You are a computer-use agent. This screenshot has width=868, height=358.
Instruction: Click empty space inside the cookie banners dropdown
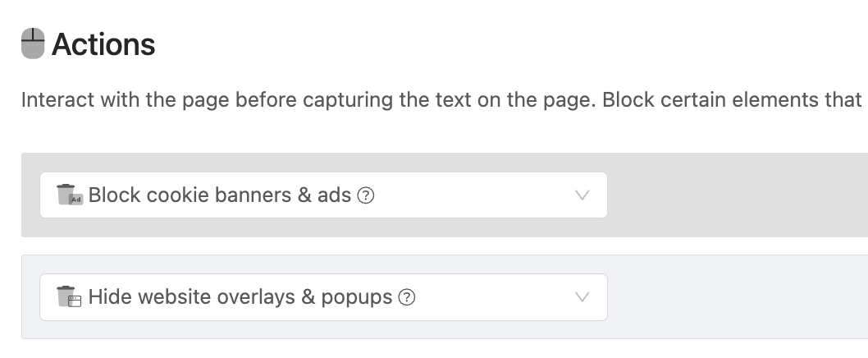click(x=476, y=195)
